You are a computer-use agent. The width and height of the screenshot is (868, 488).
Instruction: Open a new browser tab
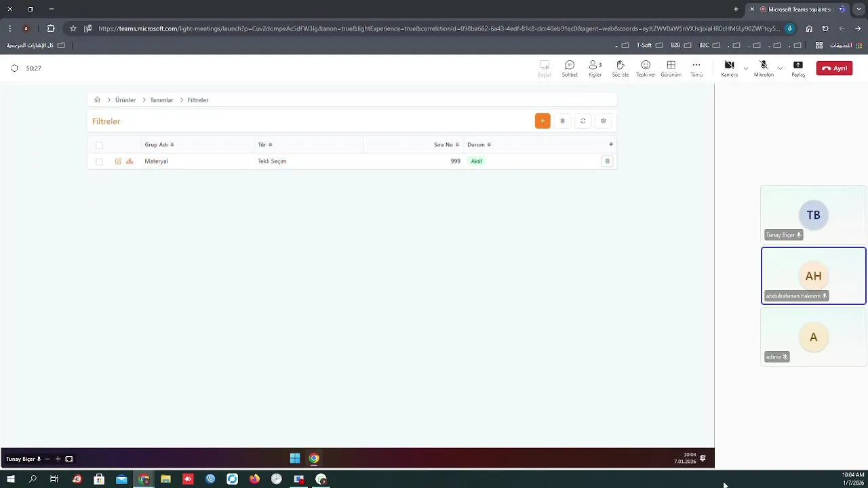[x=736, y=9]
